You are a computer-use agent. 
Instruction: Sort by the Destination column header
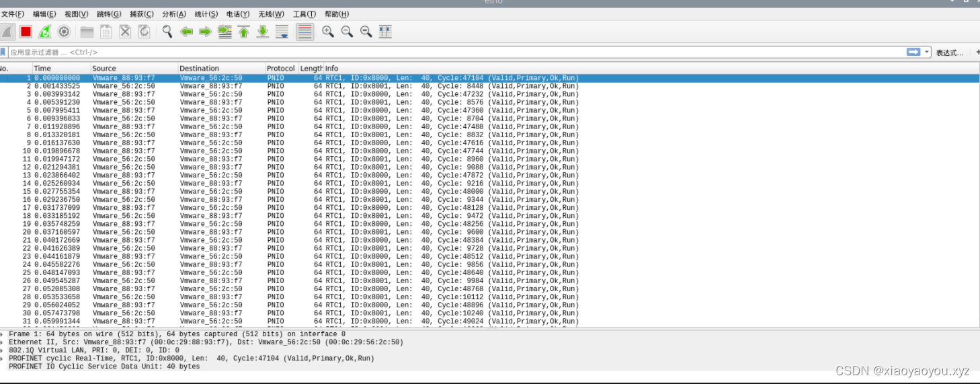(222, 68)
